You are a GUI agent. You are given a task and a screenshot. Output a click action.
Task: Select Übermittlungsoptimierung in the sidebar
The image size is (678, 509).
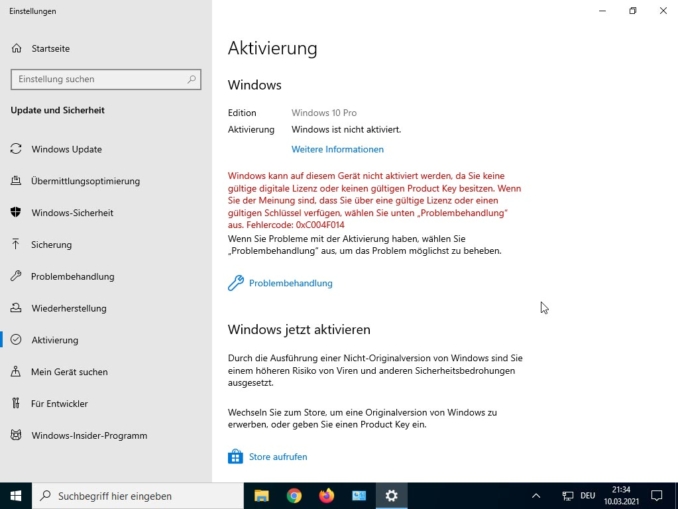(x=85, y=181)
